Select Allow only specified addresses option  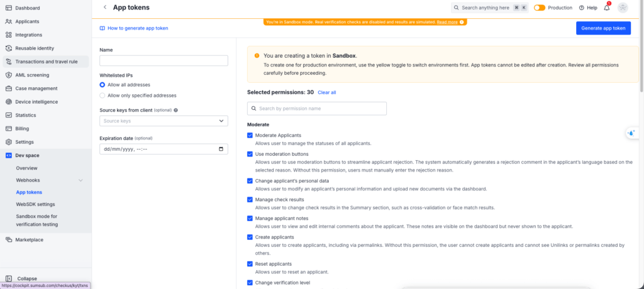click(x=103, y=95)
